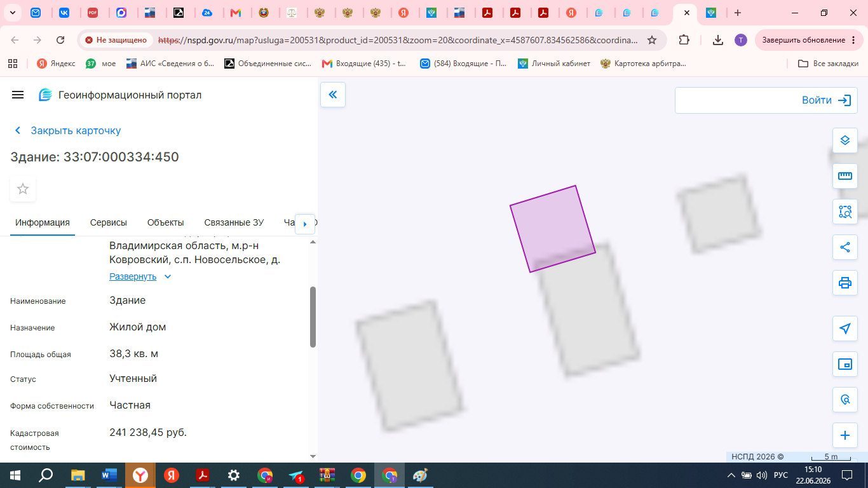Image resolution: width=868 pixels, height=488 pixels.
Task: Add building to favorites star
Action: point(23,189)
